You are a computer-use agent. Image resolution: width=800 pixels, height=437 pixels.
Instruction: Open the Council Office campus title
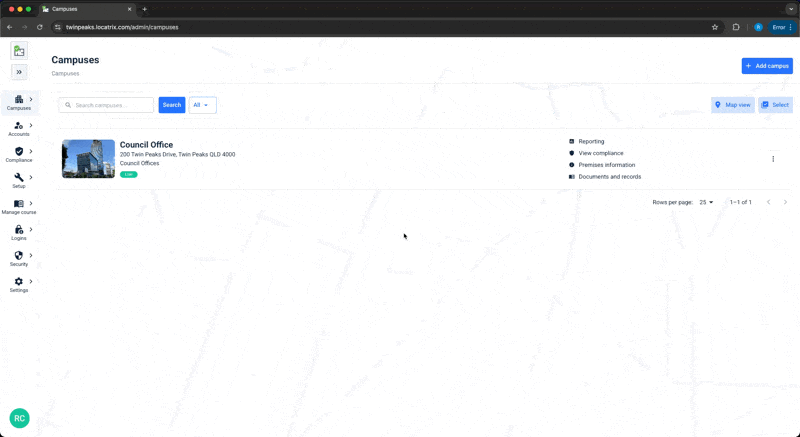click(146, 145)
